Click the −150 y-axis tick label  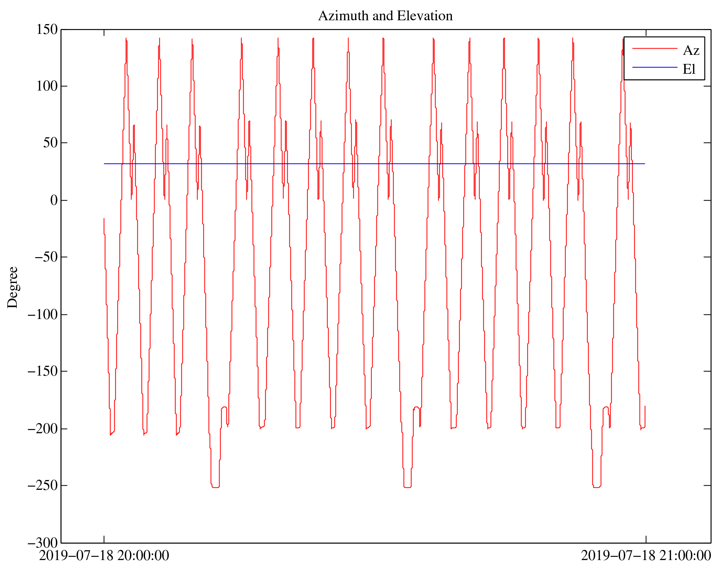click(x=42, y=371)
